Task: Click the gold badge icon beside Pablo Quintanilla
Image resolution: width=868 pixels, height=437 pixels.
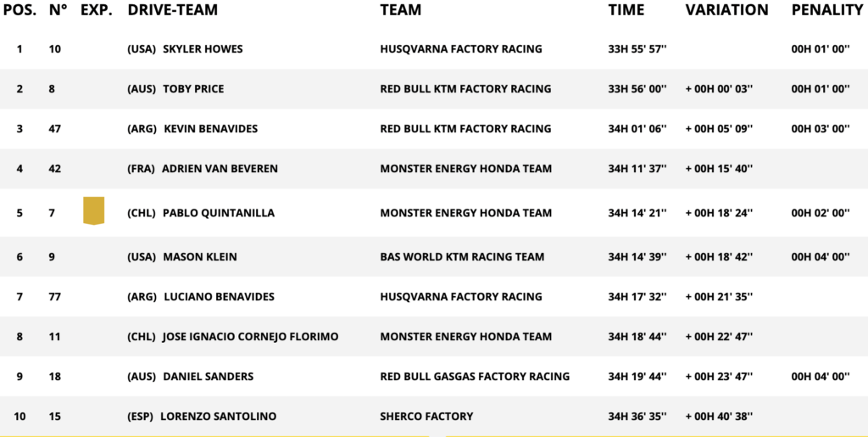Action: 93,211
